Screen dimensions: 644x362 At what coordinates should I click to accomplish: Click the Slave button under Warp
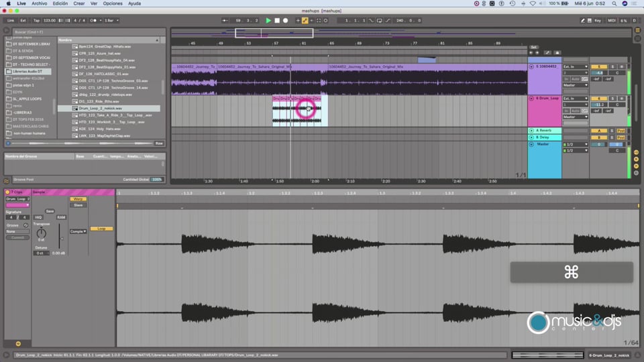pos(78,205)
